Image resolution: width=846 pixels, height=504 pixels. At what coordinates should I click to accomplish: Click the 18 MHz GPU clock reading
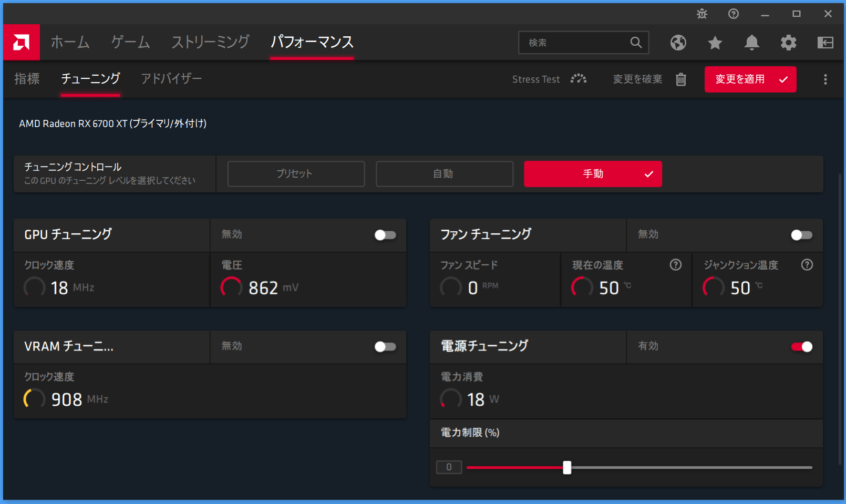73,287
